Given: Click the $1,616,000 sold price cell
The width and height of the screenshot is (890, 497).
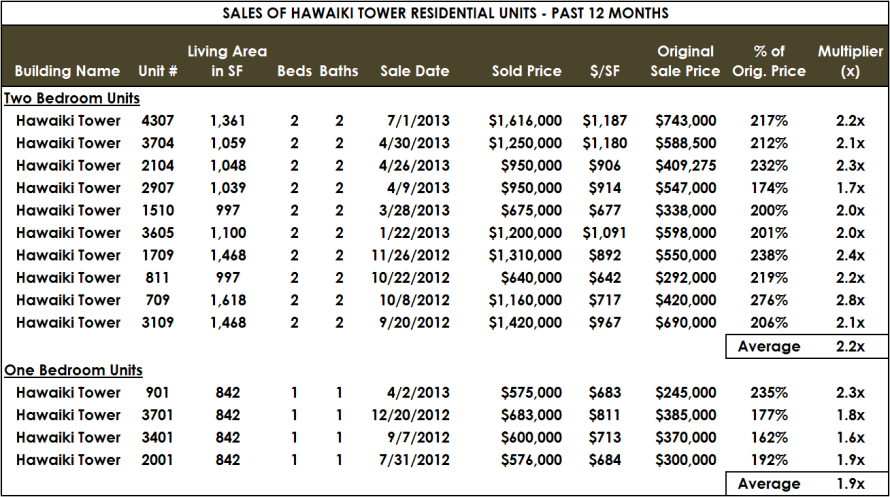Looking at the screenshot, I should click(x=525, y=121).
